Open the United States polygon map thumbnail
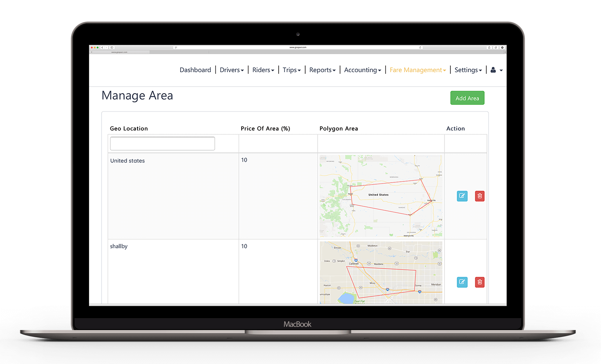This screenshot has height=364, width=601. coord(381,196)
